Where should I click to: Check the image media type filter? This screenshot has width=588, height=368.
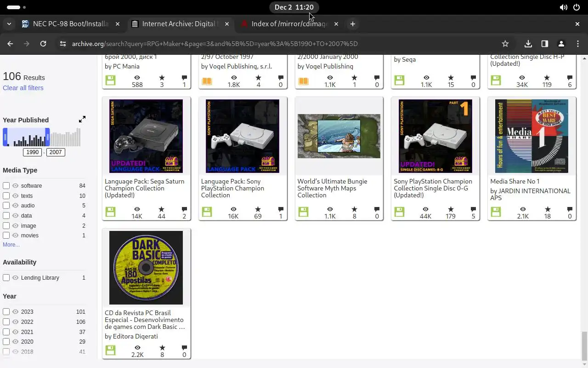(6, 226)
